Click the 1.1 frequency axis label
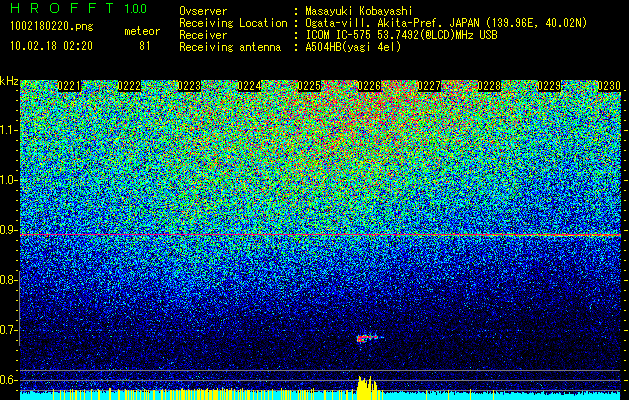Image resolution: width=629 pixels, height=400 pixels. coord(8,130)
